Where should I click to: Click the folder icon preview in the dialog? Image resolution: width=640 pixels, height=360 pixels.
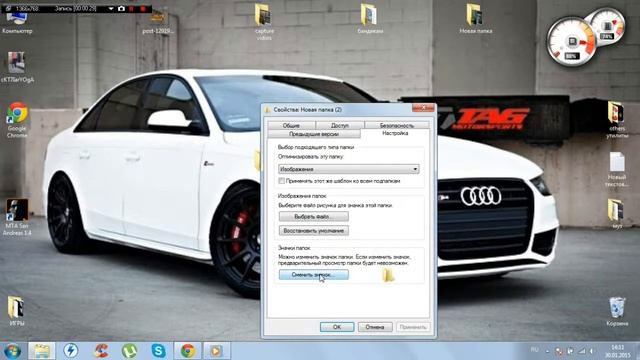(x=388, y=275)
